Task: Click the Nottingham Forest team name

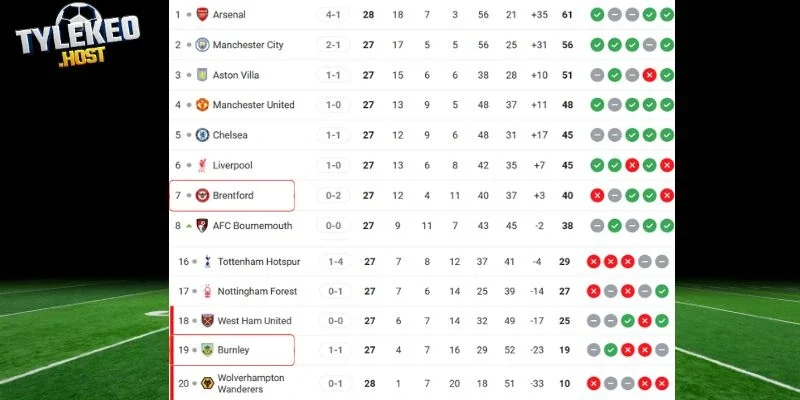Action: (x=257, y=292)
